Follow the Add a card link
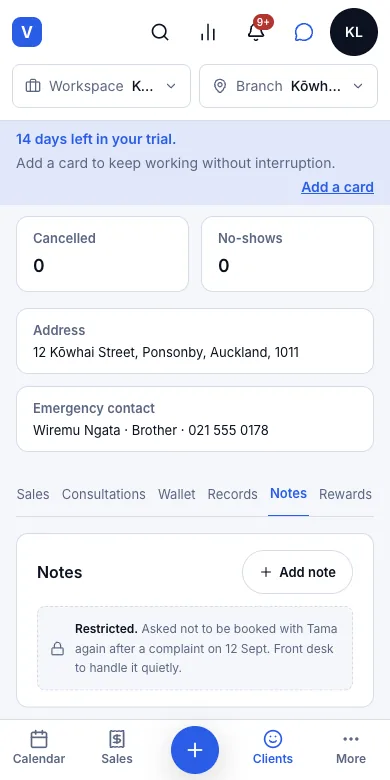This screenshot has width=390, height=780. [337, 187]
